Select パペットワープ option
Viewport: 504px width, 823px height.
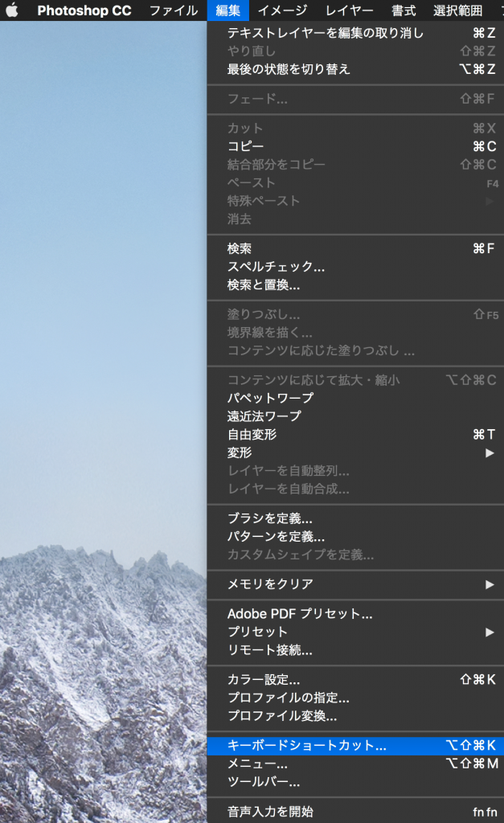point(270,398)
